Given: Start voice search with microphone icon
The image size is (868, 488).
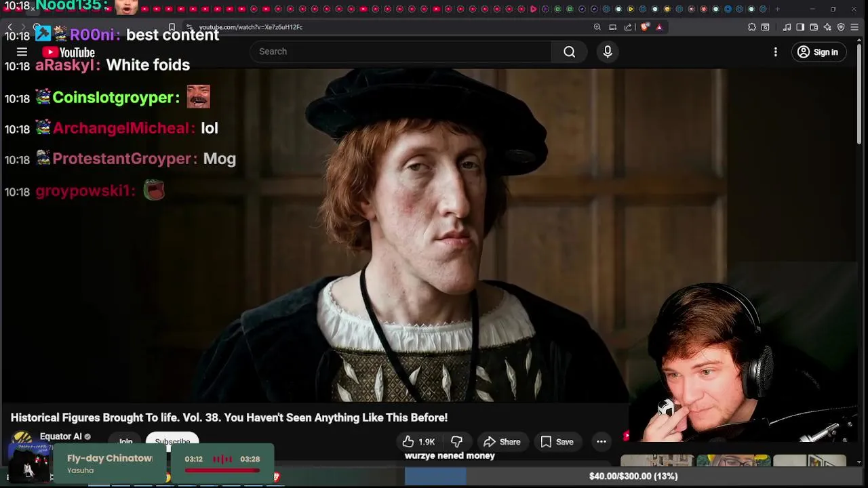Looking at the screenshot, I should click(x=608, y=52).
